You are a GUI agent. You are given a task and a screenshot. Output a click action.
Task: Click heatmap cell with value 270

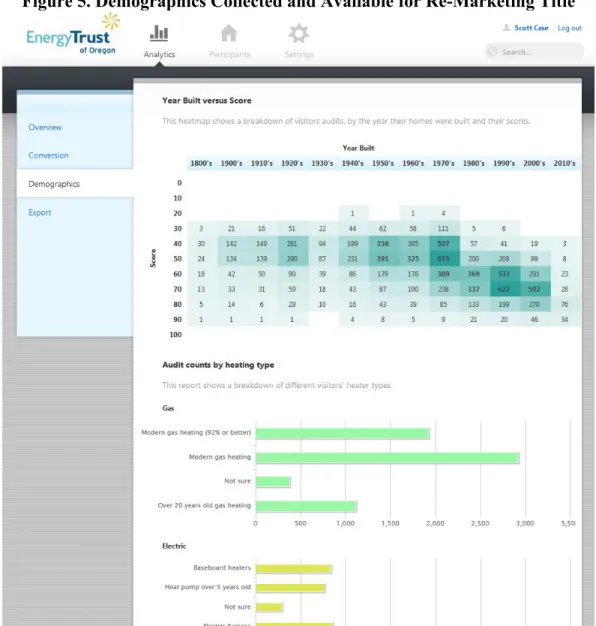[534, 304]
